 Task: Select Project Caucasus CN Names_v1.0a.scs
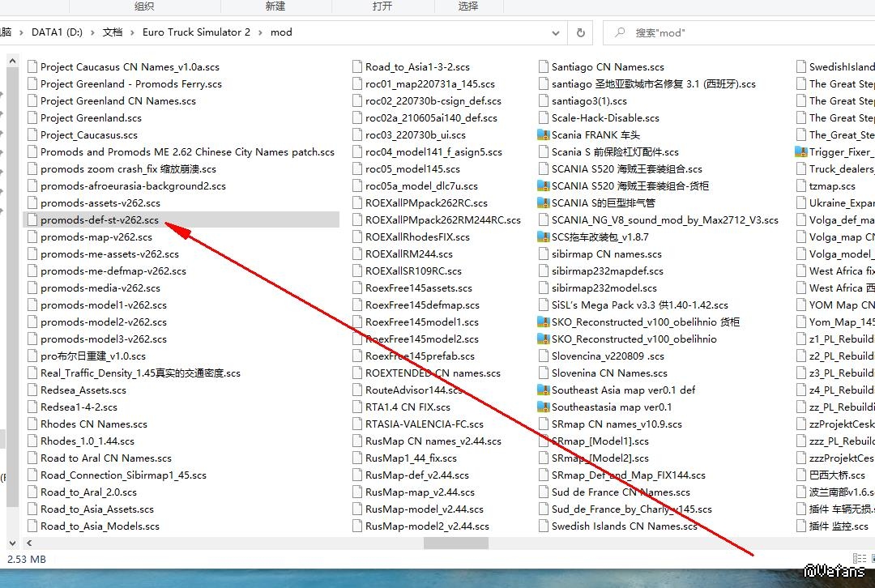130,67
